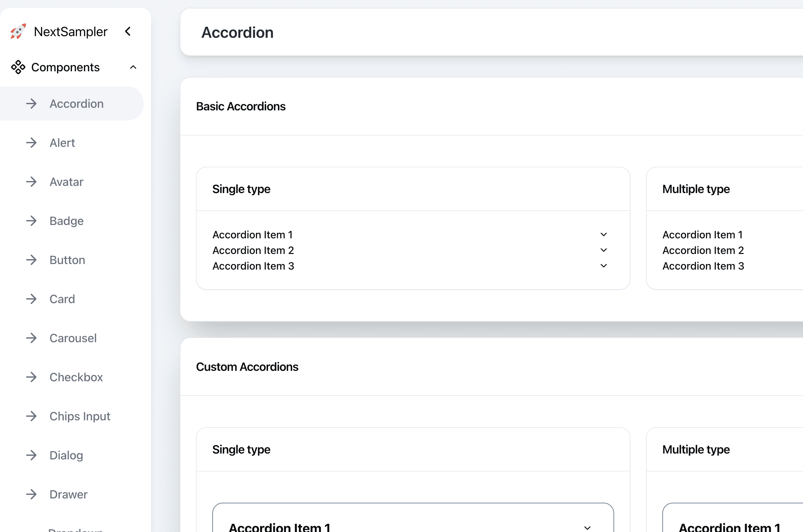
Task: Go to the Card component page
Action: 62,299
